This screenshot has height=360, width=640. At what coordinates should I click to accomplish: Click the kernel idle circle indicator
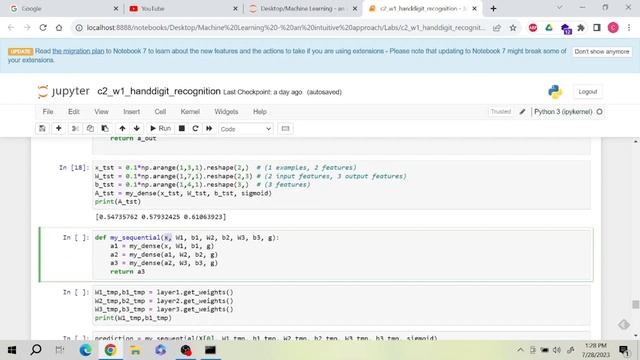coord(599,111)
